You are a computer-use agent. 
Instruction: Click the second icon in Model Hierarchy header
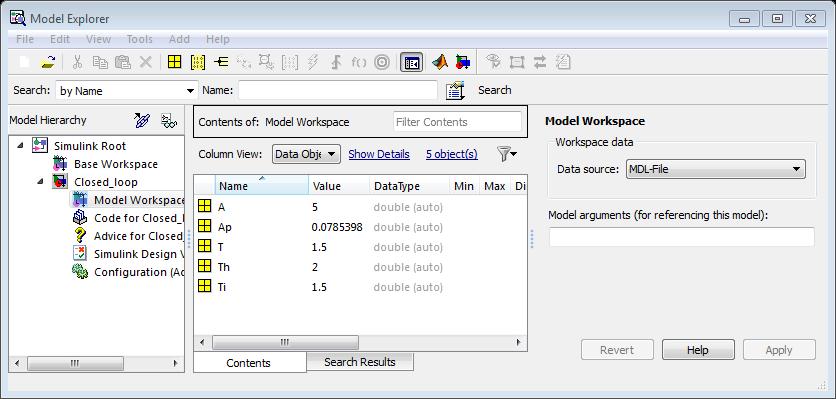tap(168, 121)
